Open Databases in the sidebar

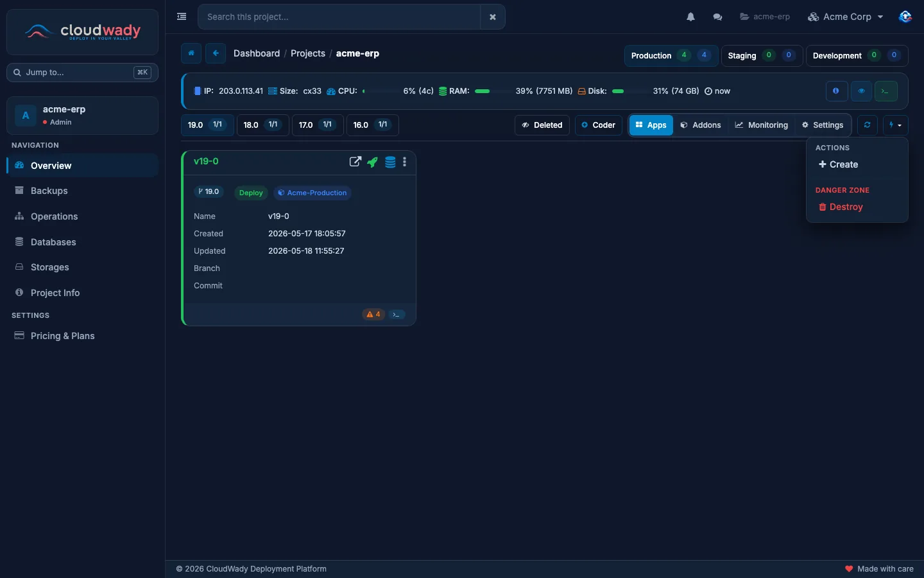pos(82,242)
